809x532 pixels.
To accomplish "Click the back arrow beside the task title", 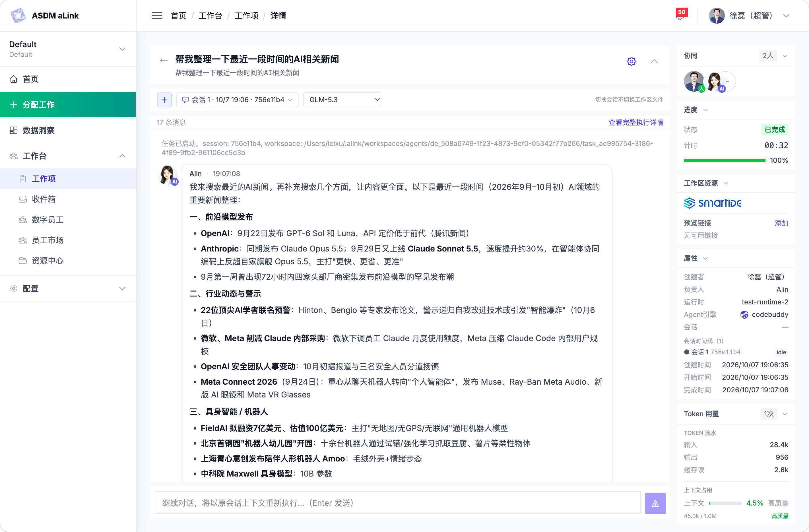I will [164, 61].
